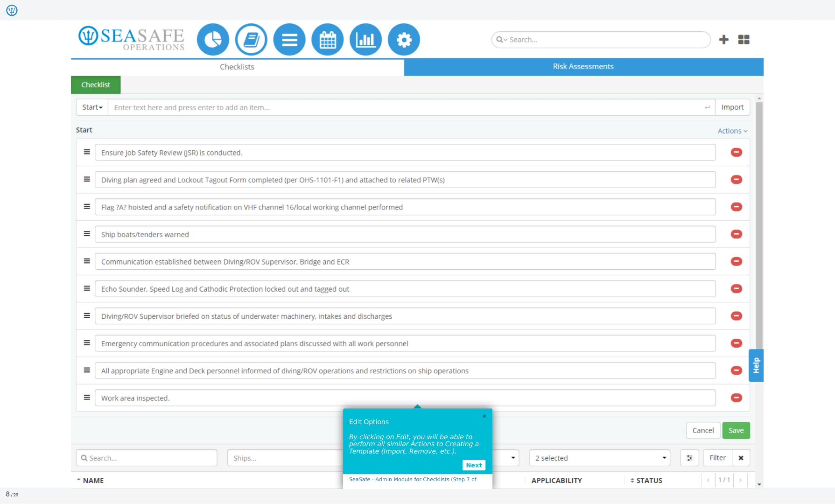Remove 'Diving/ROV Supervisor briefed' item

coord(737,316)
